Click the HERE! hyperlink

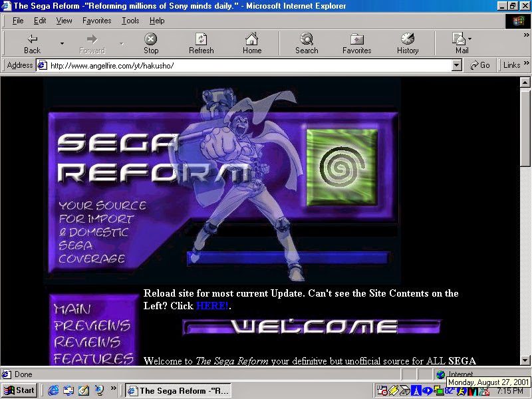click(212, 306)
